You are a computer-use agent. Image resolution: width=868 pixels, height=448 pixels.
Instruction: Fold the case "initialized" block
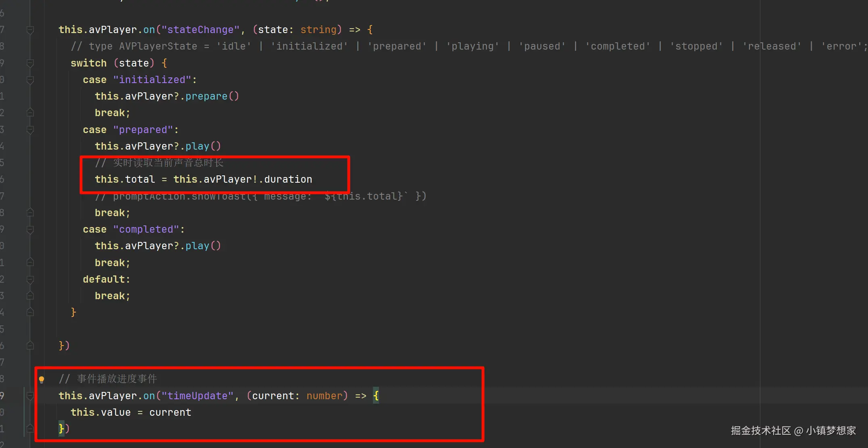pos(30,80)
